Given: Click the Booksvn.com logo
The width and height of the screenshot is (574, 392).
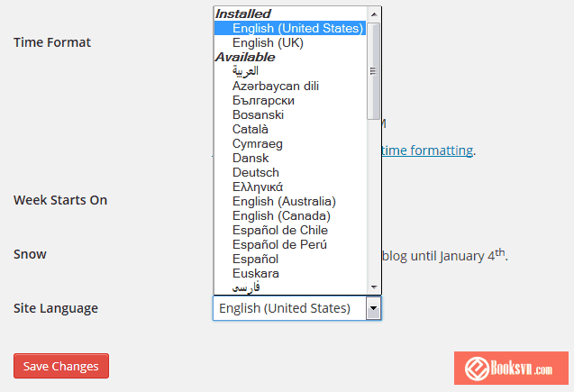Looking at the screenshot, I should [511, 369].
